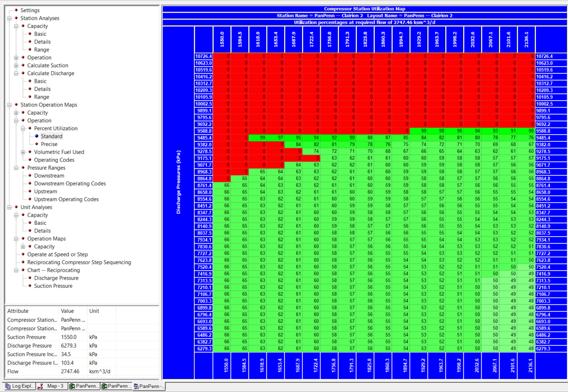The width and height of the screenshot is (568, 392).
Task: Click the blue diamond icon next to Standard
Action: pos(36,136)
